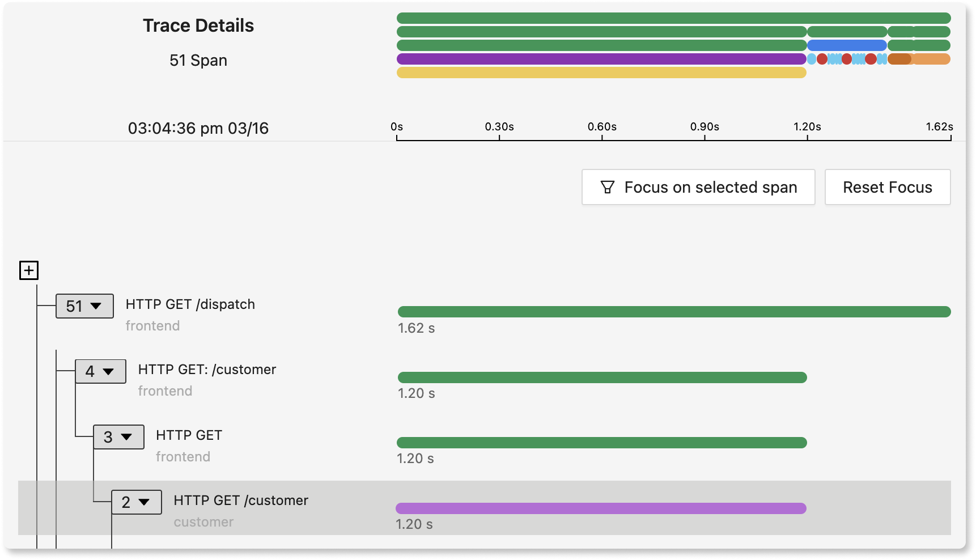
Task: Click the orange span in trace minimap
Action: 931,59
